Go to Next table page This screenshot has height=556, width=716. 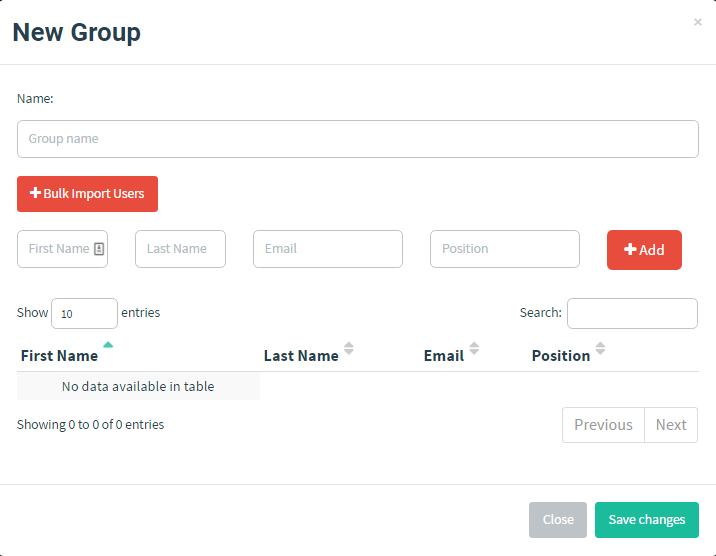pos(671,425)
